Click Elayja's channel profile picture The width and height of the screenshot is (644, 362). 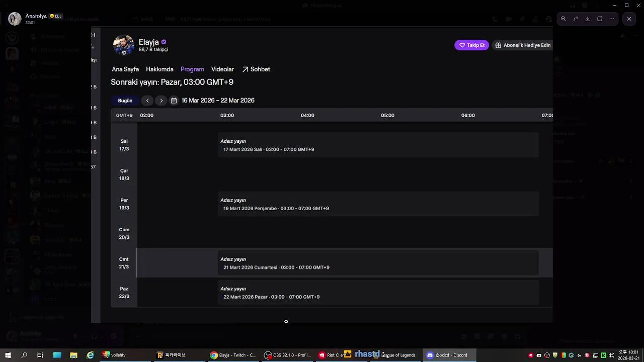[x=123, y=45]
